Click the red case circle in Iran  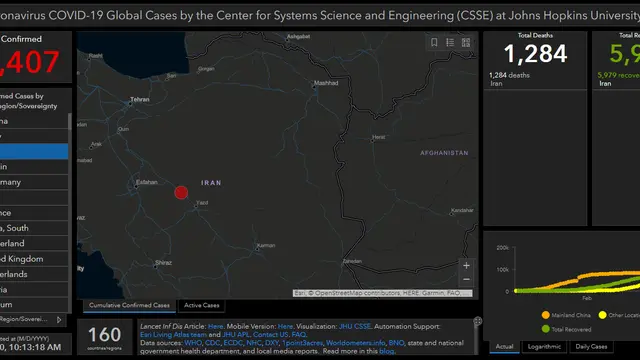(181, 193)
